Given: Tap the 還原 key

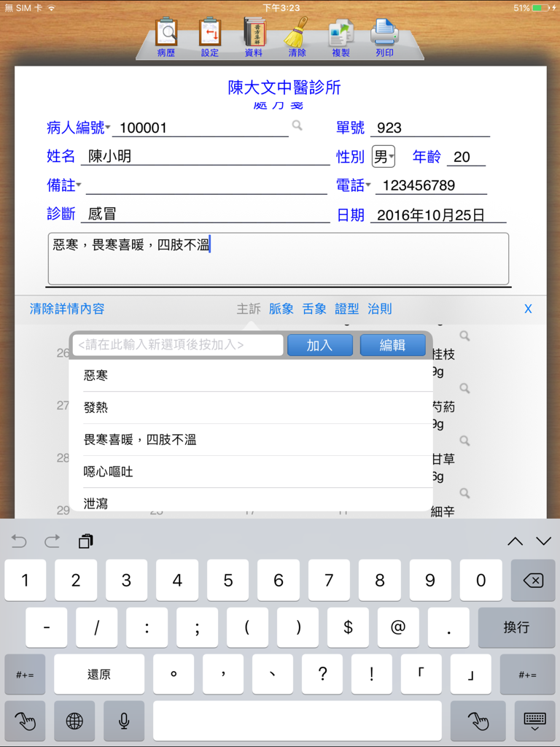Looking at the screenshot, I should 99,674.
